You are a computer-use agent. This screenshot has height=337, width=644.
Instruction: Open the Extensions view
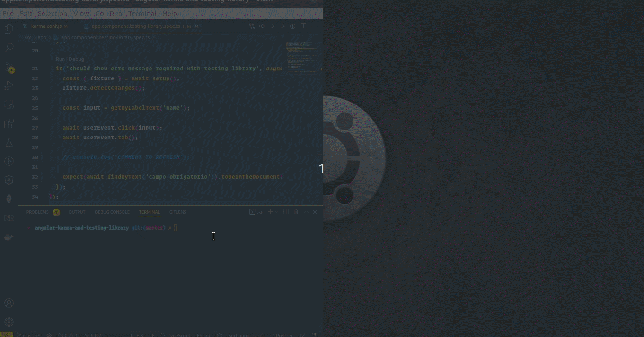(x=9, y=123)
